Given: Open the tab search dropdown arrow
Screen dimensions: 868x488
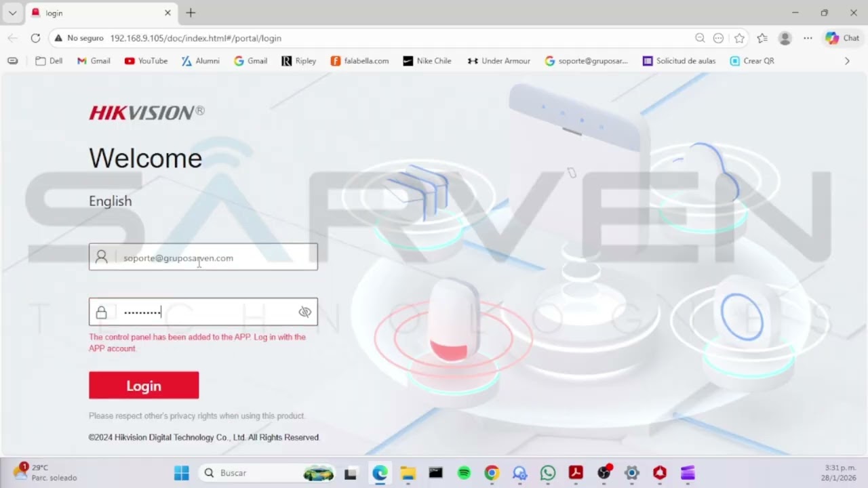Looking at the screenshot, I should pyautogui.click(x=12, y=13).
